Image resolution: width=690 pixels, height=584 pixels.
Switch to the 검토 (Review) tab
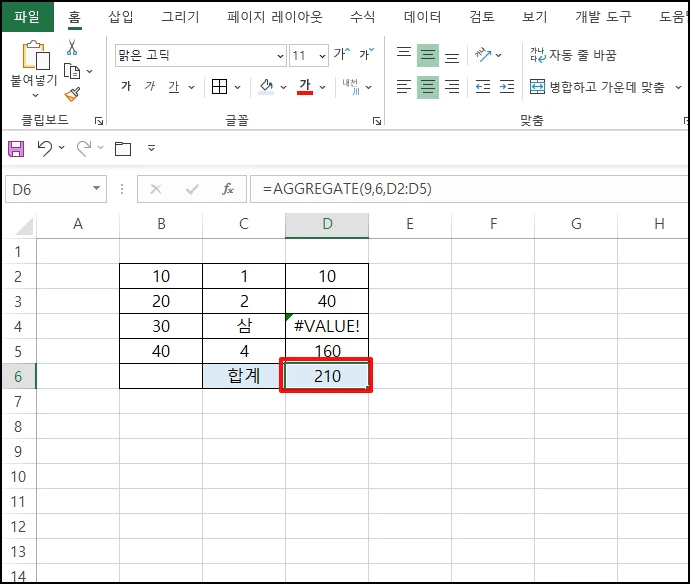[482, 17]
